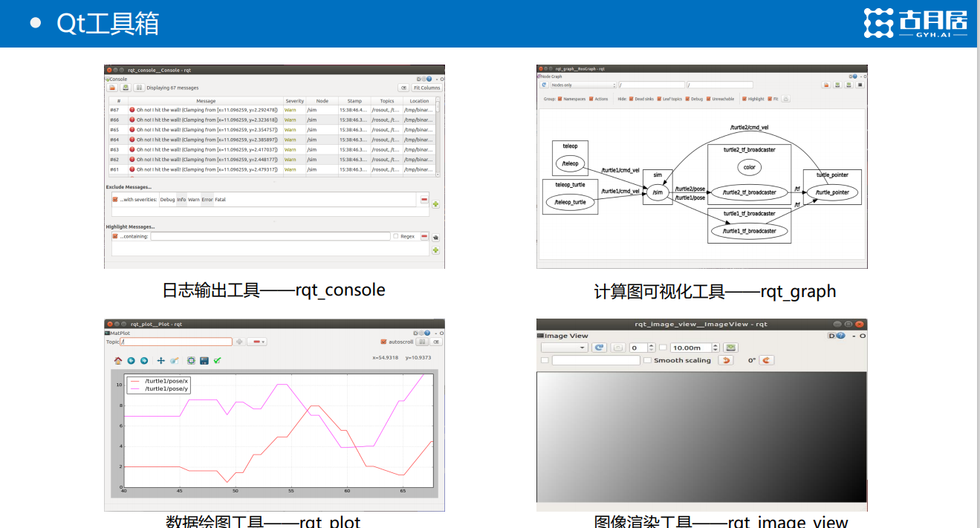
Task: Pause message display in rqt_console
Action: pyautogui.click(x=139, y=88)
